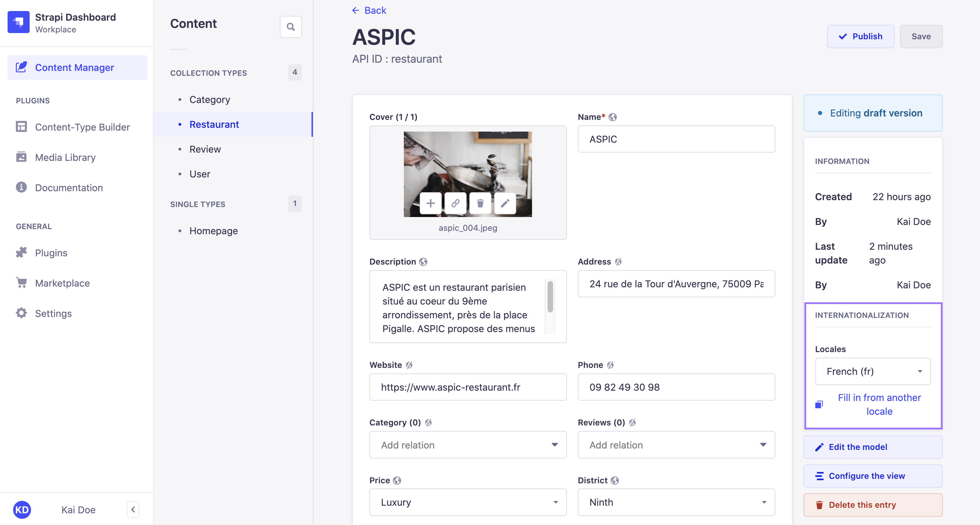Click the edit/pencil icon on cover image
This screenshot has height=525, width=980.
[x=505, y=204]
